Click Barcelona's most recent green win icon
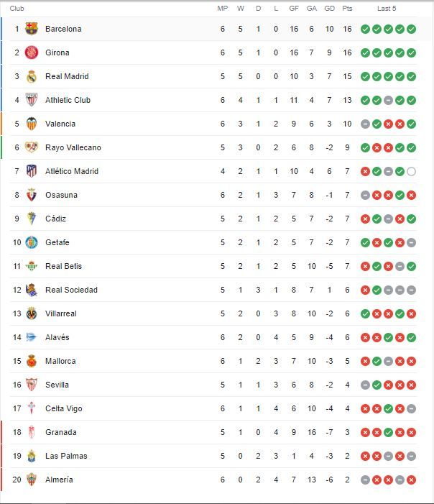 coord(411,29)
